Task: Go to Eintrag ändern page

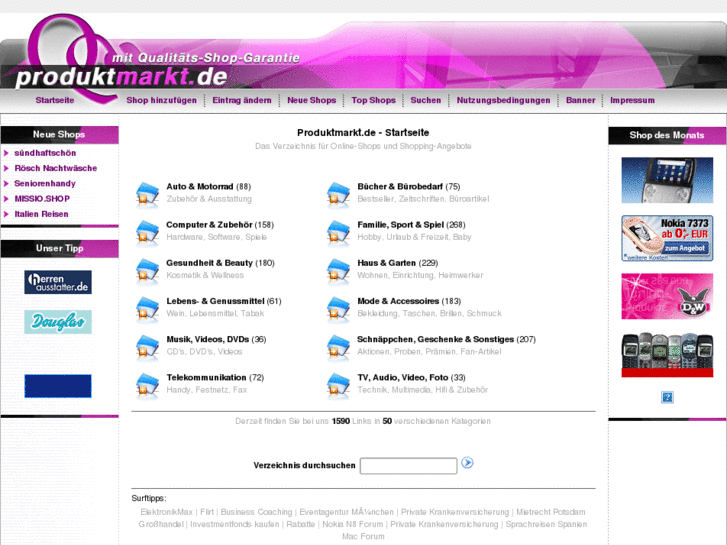Action: point(242,100)
